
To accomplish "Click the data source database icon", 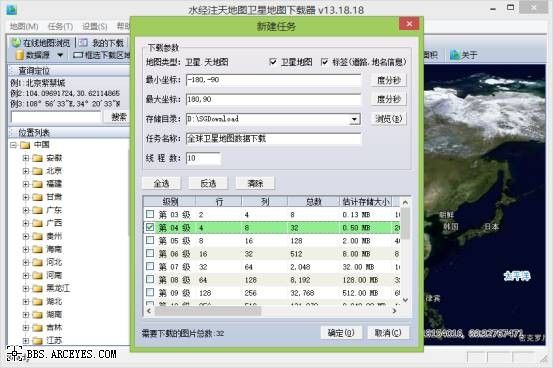I will [20, 55].
